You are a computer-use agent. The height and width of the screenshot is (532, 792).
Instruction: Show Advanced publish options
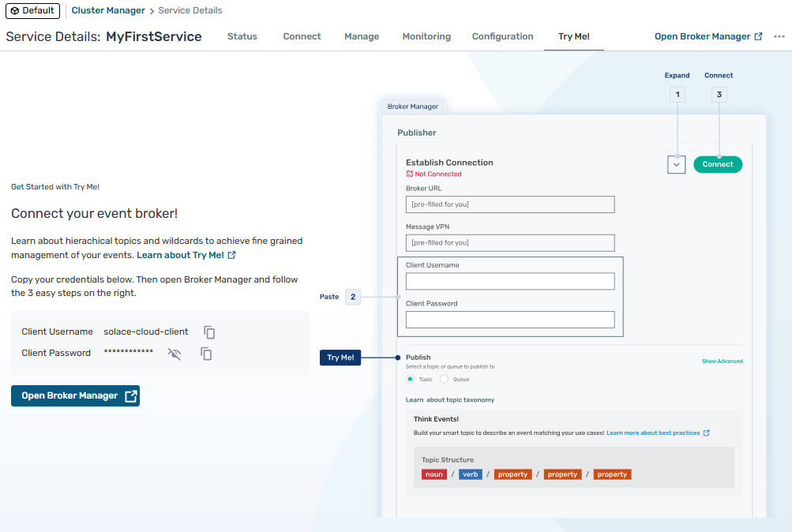(722, 362)
